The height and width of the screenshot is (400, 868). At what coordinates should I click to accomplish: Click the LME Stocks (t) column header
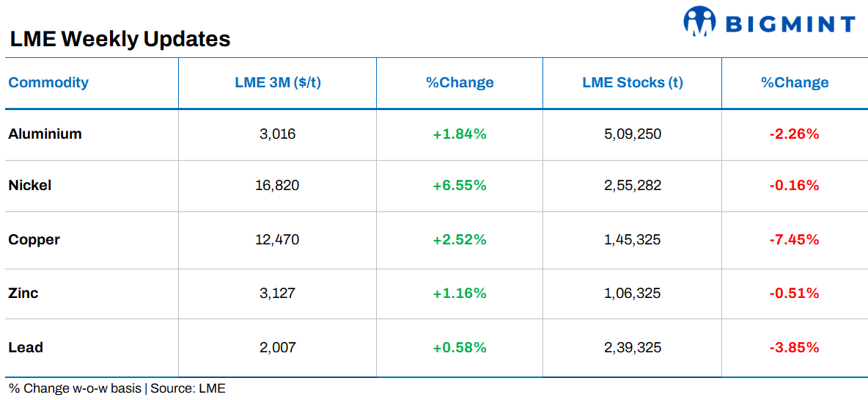(632, 82)
